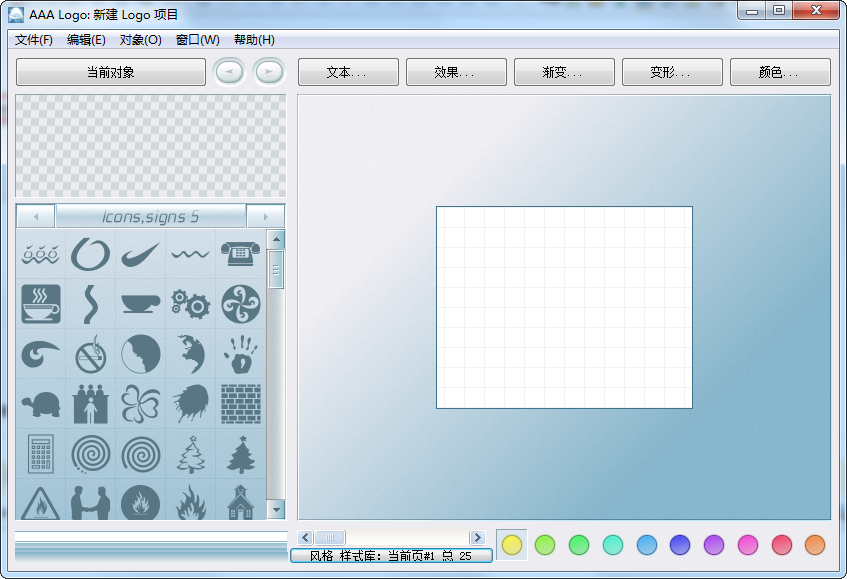The width and height of the screenshot is (847, 579).
Task: Select the telephone icon in library
Action: point(240,254)
